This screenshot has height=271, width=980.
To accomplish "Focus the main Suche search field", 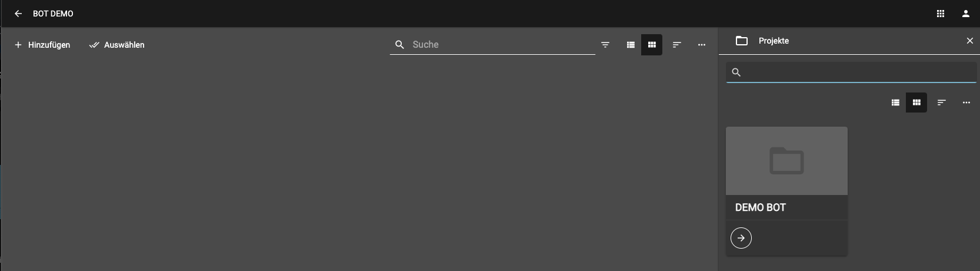I will coord(492,45).
